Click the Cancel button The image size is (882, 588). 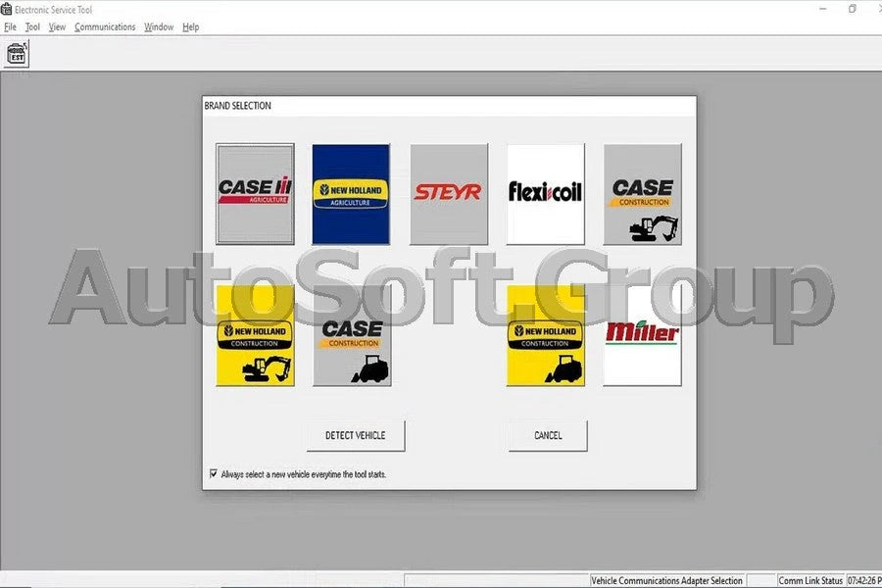(548, 436)
